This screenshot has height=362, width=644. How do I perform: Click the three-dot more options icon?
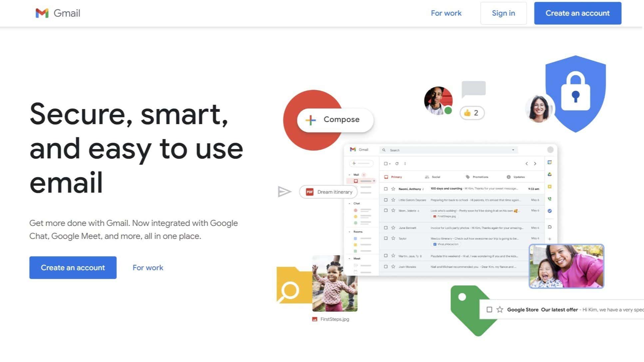(x=405, y=163)
